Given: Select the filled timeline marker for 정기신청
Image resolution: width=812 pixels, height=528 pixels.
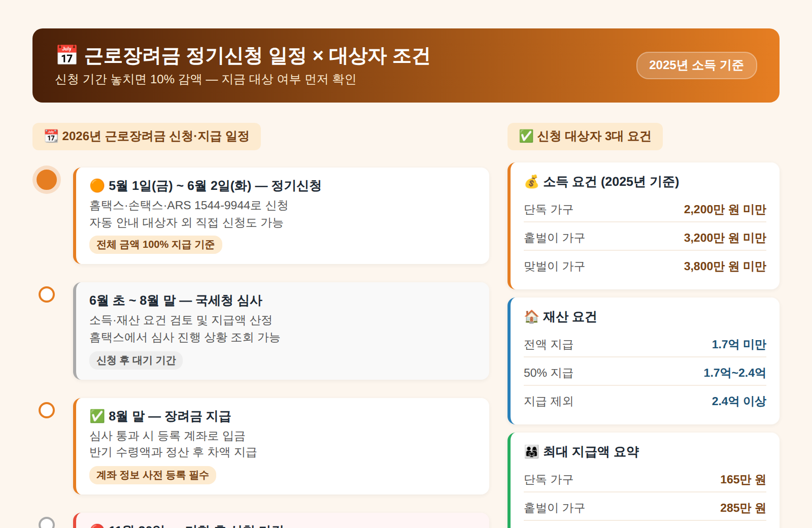Looking at the screenshot, I should click(x=46, y=179).
